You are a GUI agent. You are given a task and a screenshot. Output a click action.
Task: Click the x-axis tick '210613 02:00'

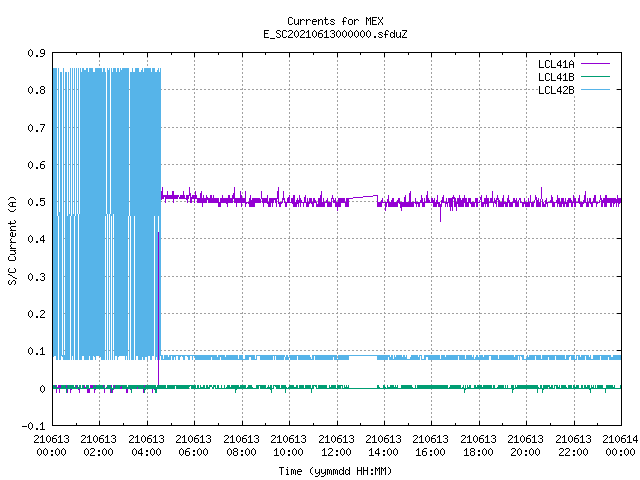tap(99, 446)
